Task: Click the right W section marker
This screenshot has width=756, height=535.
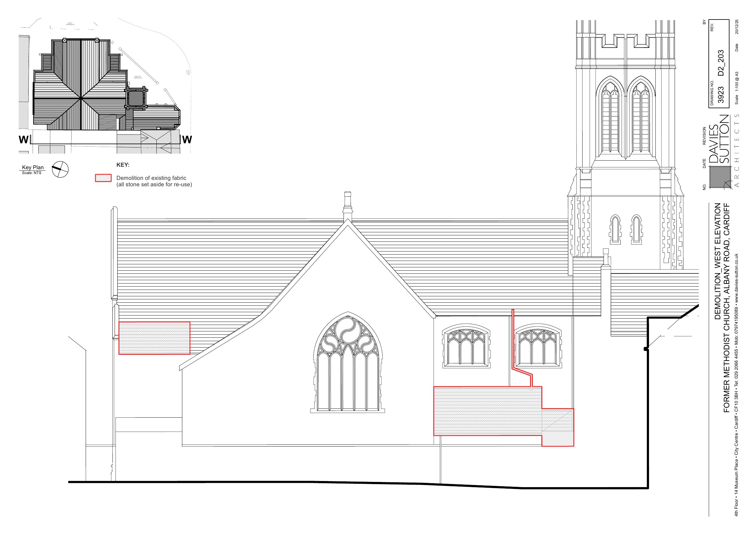Action: (187, 140)
